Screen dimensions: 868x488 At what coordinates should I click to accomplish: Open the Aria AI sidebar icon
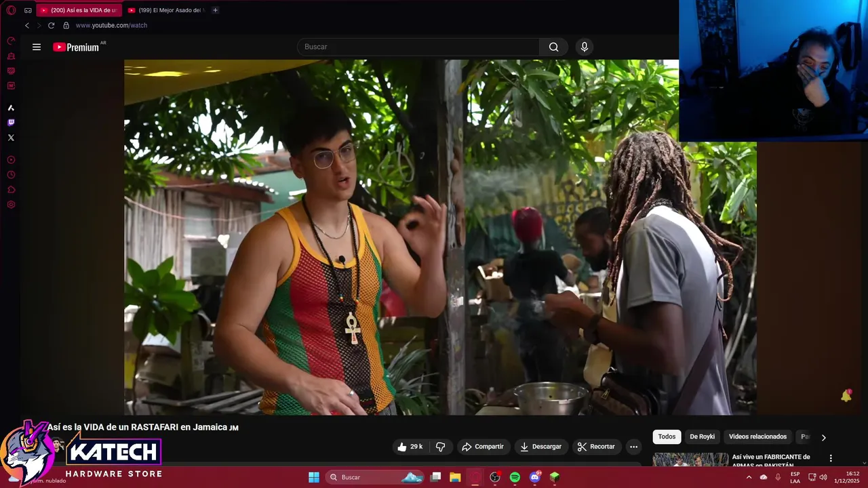tap(11, 108)
